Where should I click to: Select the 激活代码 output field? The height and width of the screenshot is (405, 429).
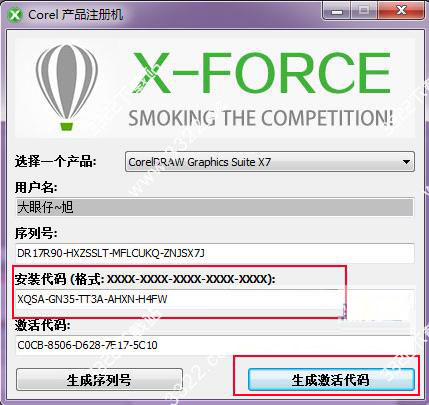(214, 345)
